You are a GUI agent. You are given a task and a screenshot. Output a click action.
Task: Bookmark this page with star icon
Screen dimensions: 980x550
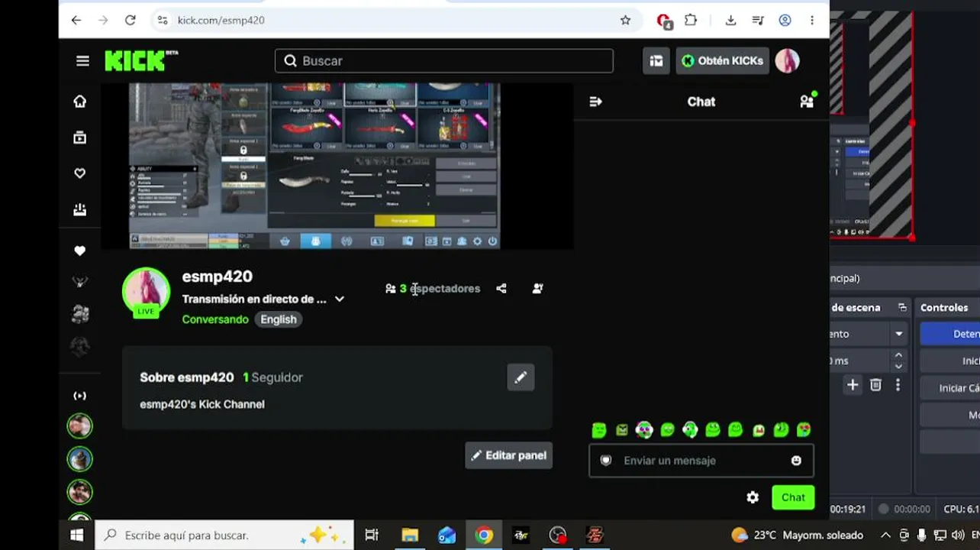coord(625,21)
